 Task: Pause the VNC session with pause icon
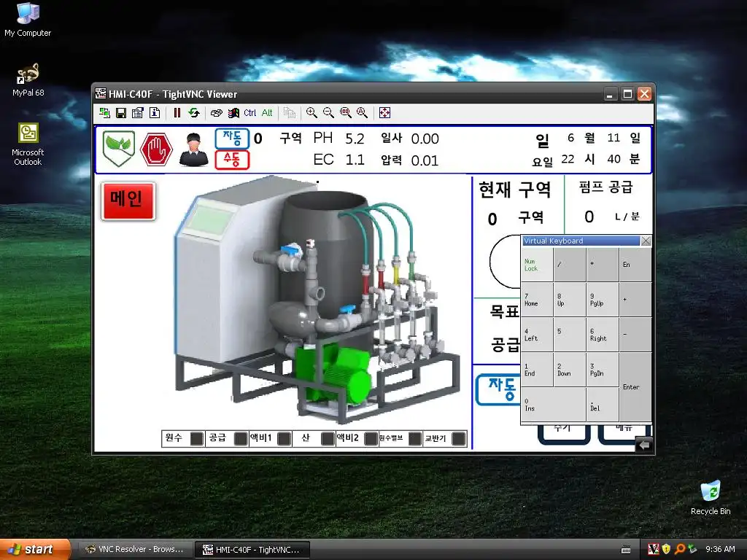pos(177,113)
